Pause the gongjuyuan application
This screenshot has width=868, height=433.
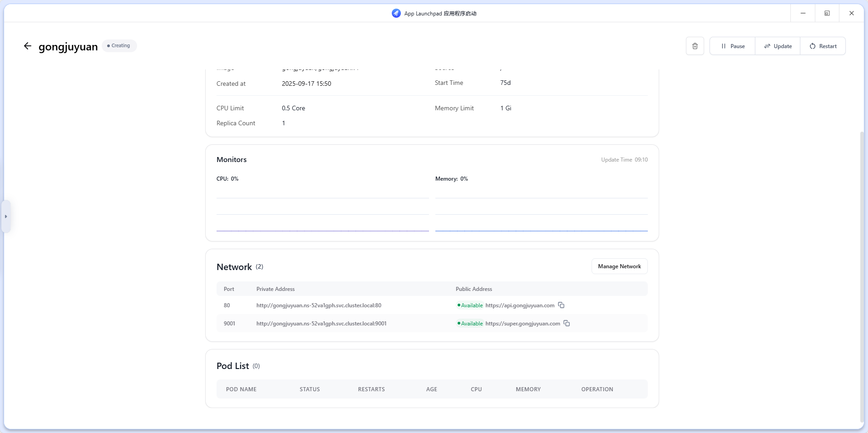[732, 46]
